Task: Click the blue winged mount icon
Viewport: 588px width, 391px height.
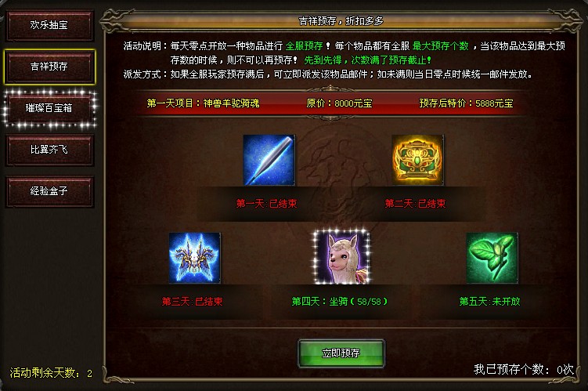Action: click(195, 258)
